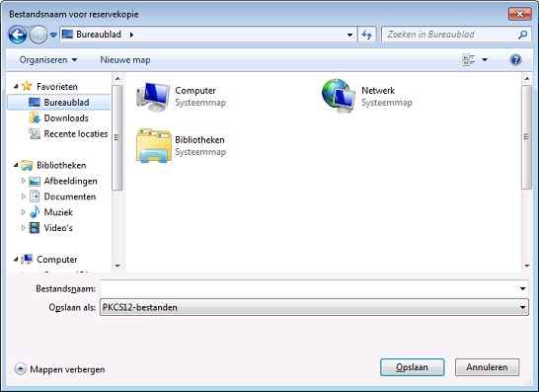This screenshot has height=392, width=539.
Task: Click the Forward navigation arrow
Action: click(x=38, y=35)
